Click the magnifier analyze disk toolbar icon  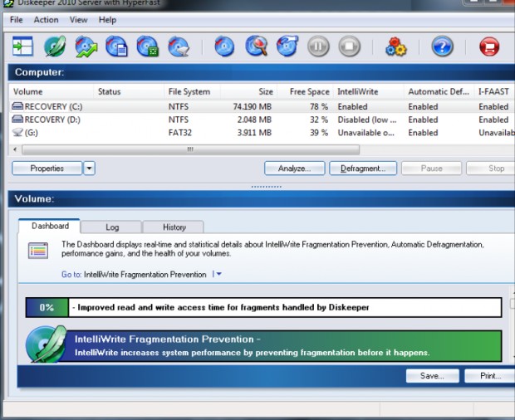(256, 46)
